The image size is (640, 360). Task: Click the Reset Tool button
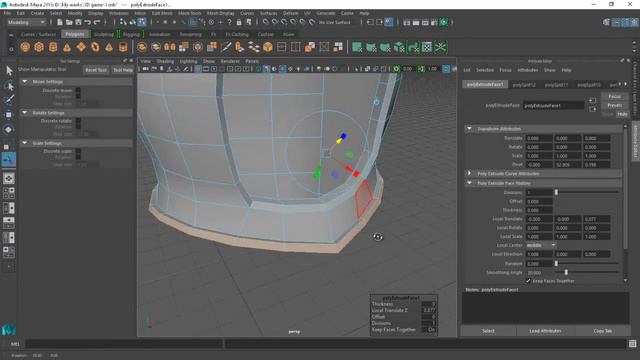[96, 70]
